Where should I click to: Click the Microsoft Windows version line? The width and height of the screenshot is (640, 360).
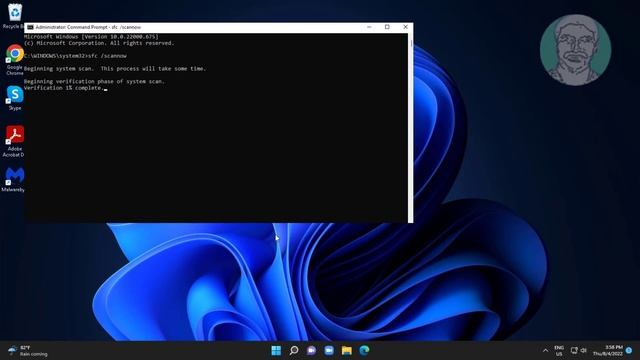[91, 36]
